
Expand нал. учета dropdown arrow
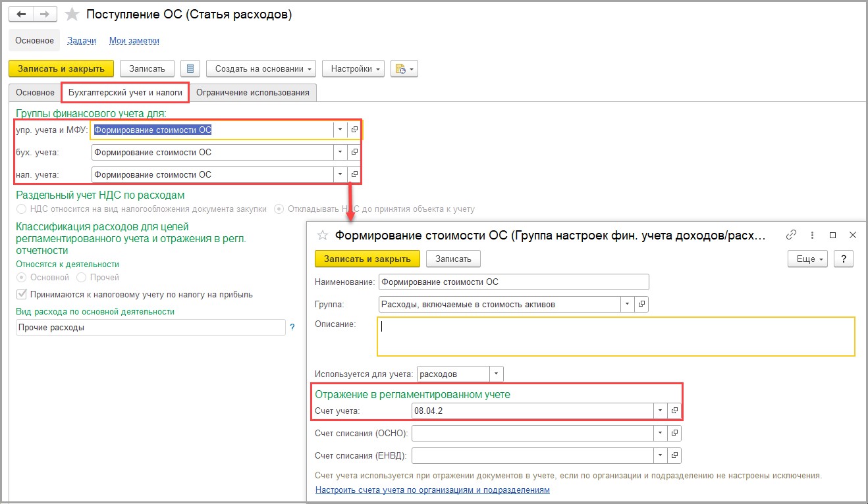340,174
